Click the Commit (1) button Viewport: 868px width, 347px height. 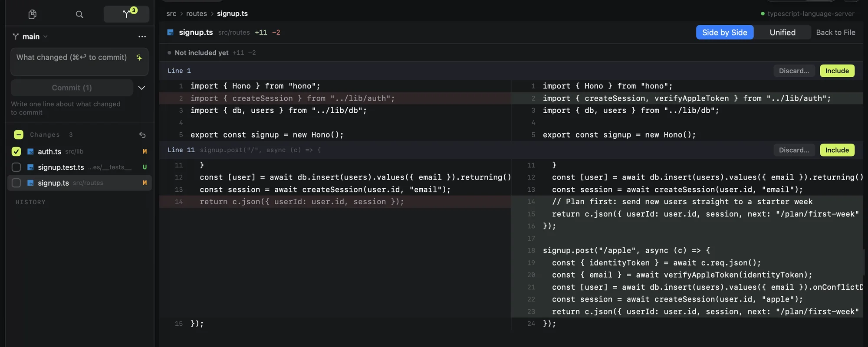[72, 88]
